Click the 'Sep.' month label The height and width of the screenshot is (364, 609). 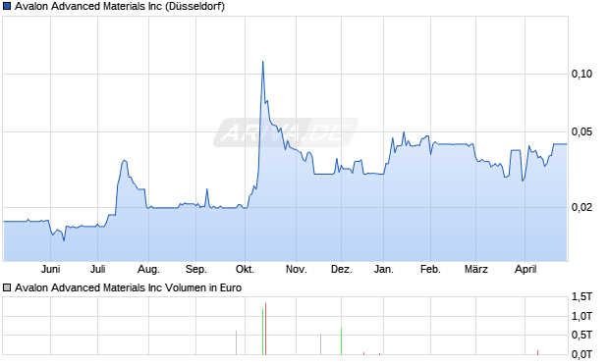[196, 269]
